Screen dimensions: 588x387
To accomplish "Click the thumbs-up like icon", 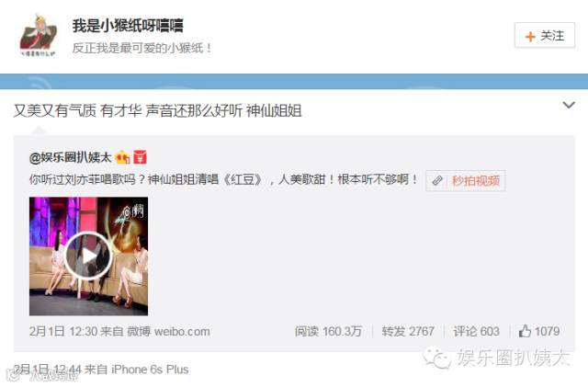I will [525, 331].
